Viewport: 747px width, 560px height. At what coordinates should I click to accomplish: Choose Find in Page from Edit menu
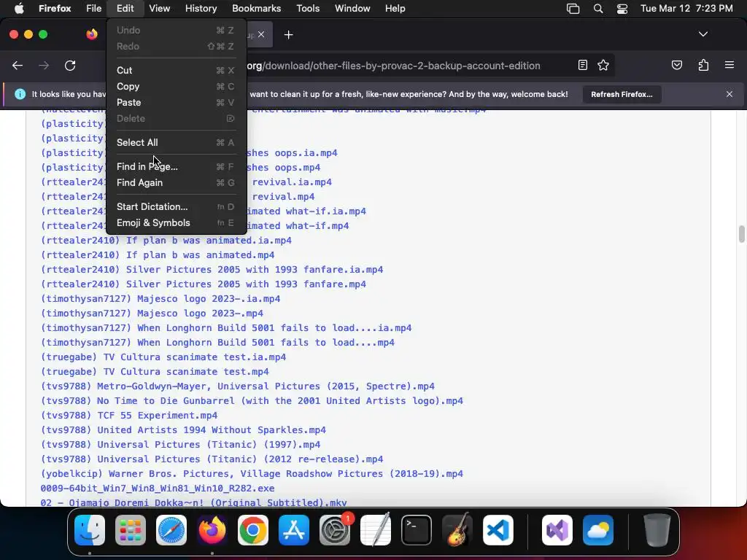(177, 167)
